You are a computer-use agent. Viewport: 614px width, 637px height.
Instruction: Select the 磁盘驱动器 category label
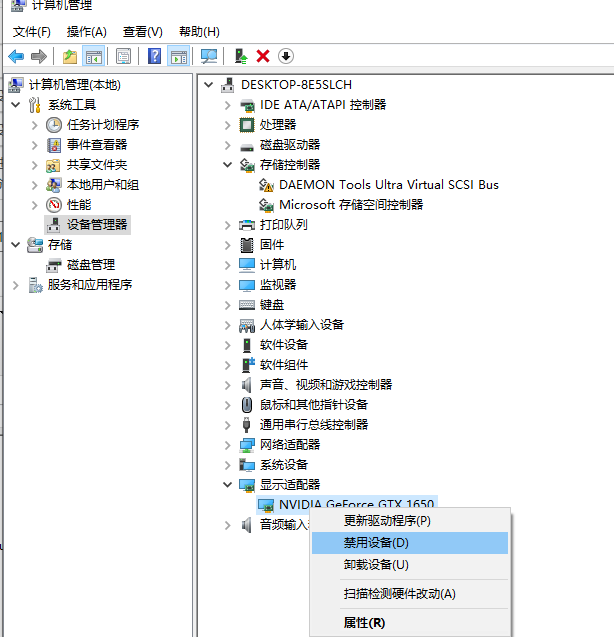click(x=290, y=145)
